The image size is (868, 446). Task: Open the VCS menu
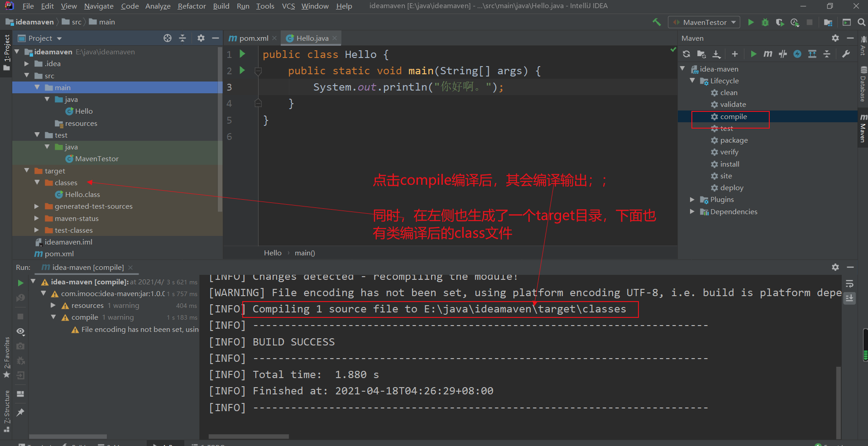288,6
